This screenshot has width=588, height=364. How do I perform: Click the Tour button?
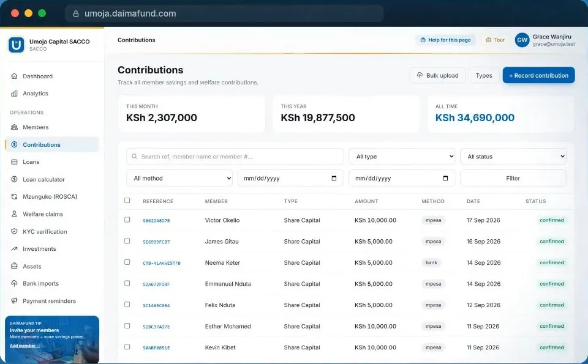coord(495,40)
